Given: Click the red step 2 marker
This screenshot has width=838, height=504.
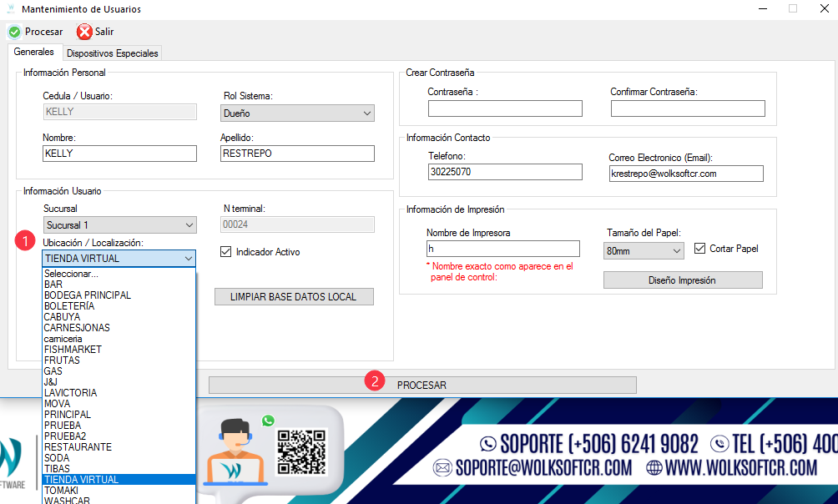Looking at the screenshot, I should [376, 381].
